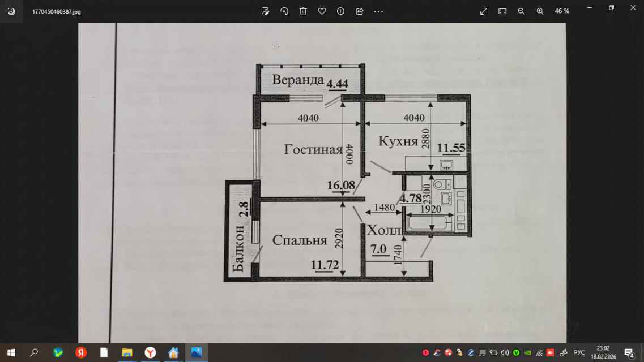Click the 46 % zoom level

click(562, 11)
